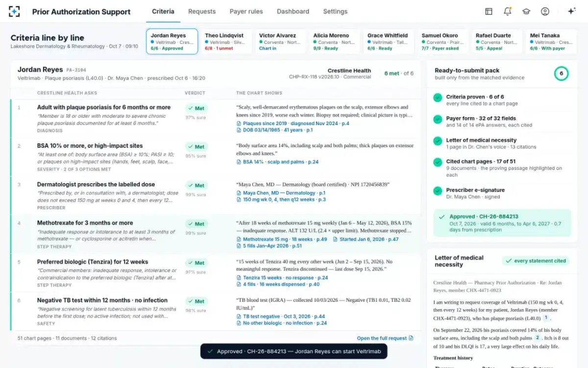Open DOB 03/14/1985 citation link
Viewport: 588px width, 368px height.
point(274,130)
